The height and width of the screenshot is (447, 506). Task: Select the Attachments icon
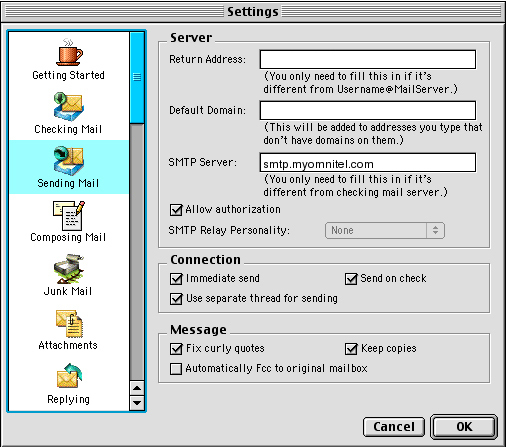pos(69,324)
